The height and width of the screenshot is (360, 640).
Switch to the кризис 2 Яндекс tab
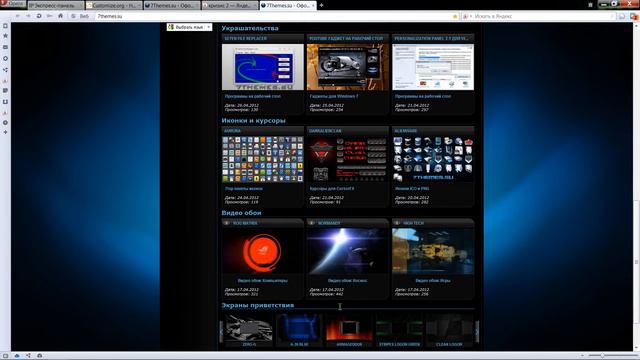(x=230, y=5)
